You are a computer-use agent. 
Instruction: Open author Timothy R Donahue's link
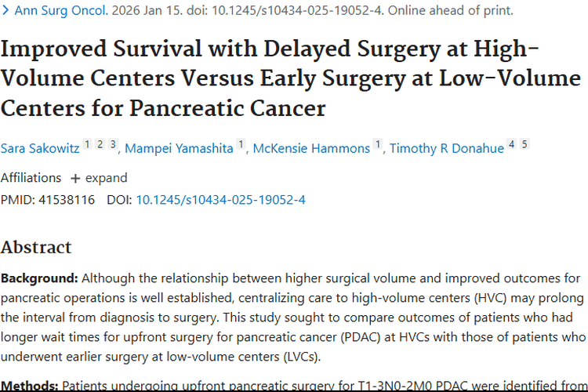coord(445,148)
